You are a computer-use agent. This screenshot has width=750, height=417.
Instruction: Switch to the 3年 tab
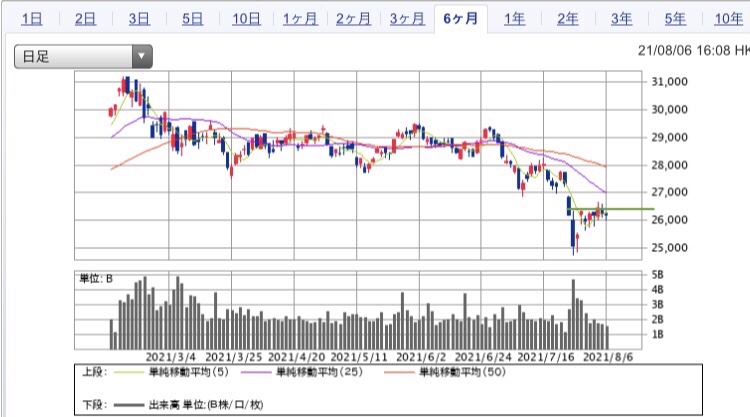622,19
